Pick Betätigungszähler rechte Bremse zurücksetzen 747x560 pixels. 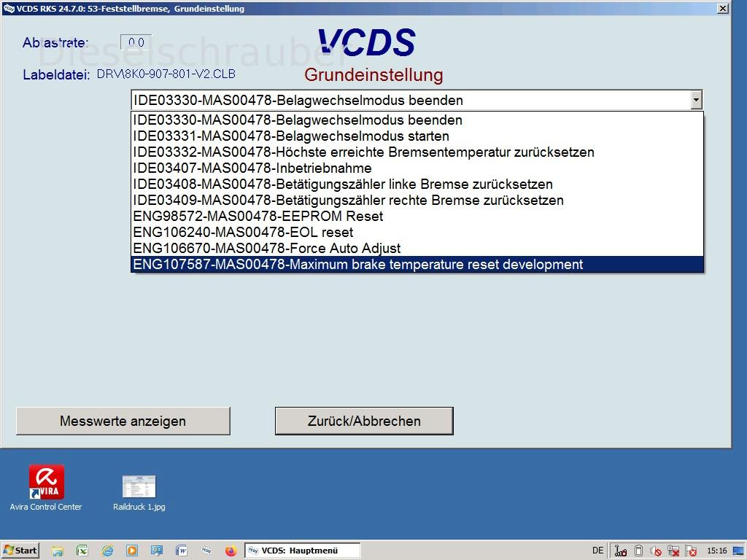click(x=417, y=201)
